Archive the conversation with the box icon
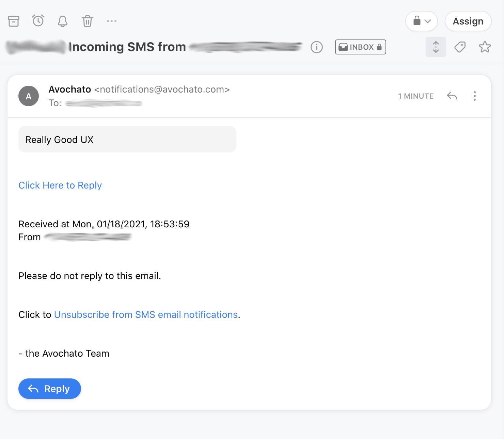504x439 pixels. [x=14, y=21]
